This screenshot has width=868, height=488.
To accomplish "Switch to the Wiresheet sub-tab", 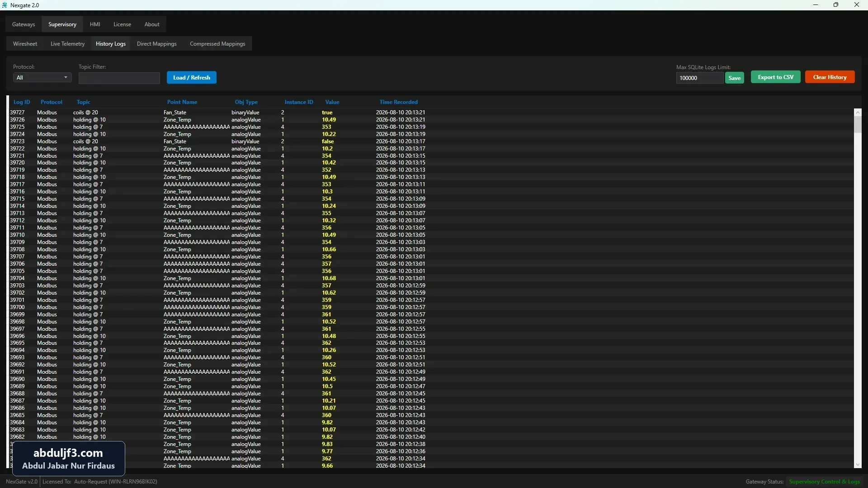I will [25, 44].
